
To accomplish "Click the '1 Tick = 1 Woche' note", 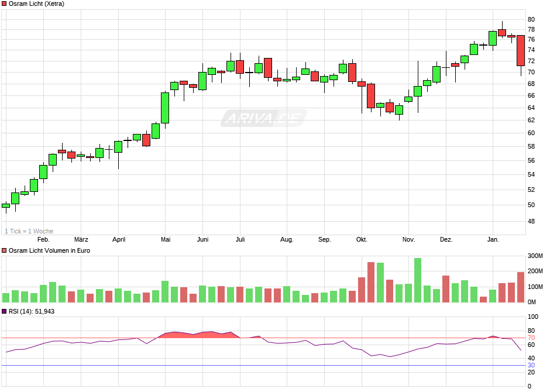I will (x=29, y=232).
